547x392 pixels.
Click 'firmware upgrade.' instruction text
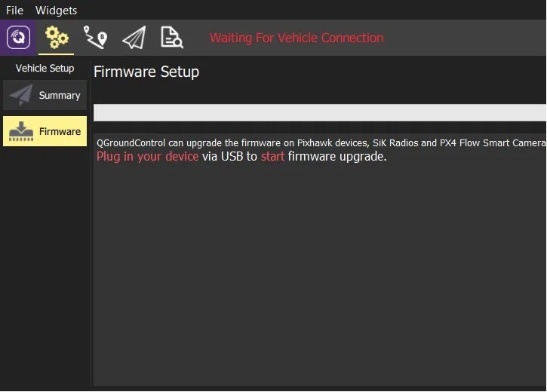(337, 157)
